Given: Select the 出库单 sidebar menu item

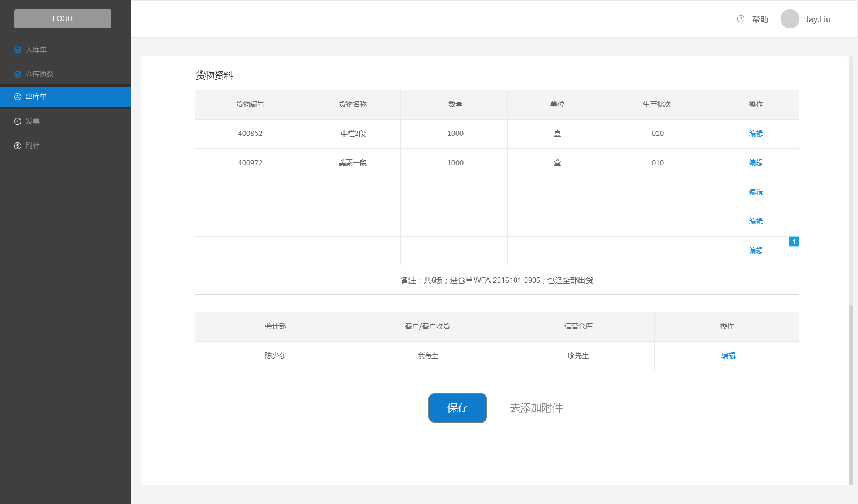Looking at the screenshot, I should click(66, 97).
